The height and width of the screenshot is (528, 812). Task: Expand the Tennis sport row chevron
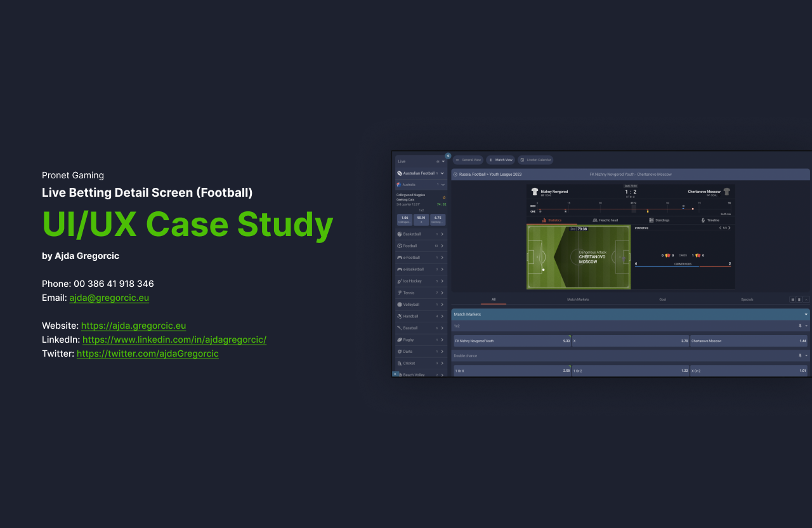[442, 293]
